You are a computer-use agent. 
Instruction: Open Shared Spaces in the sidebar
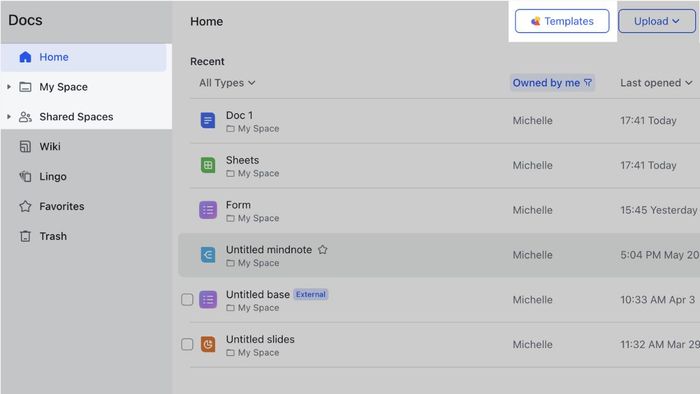[x=76, y=117]
